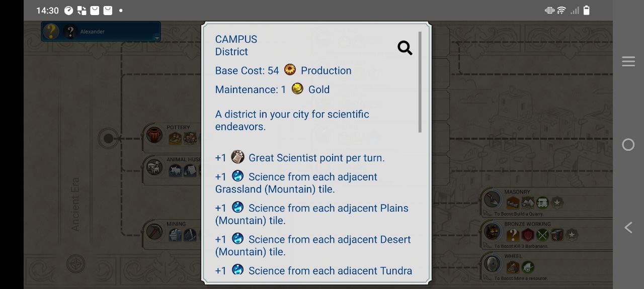Select the Pottery technology icon

tap(154, 134)
